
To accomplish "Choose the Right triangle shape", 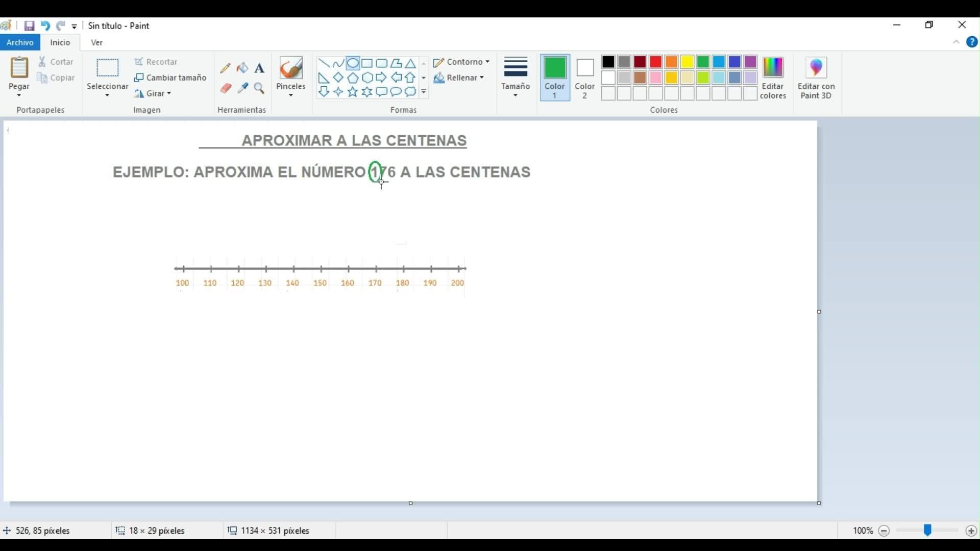I will coord(324,78).
